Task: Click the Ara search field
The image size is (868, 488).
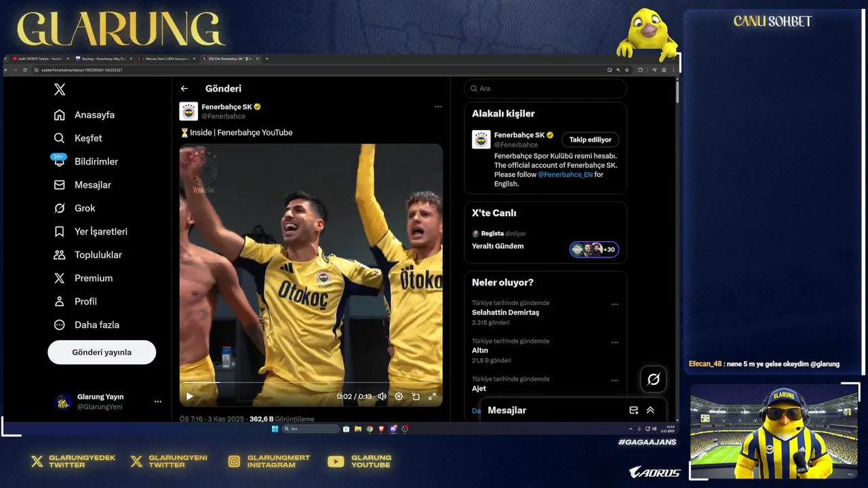Action: tap(545, 89)
